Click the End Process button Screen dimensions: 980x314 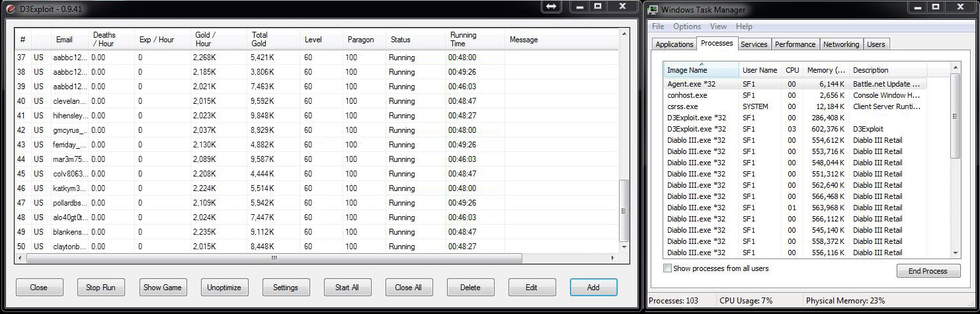pyautogui.click(x=928, y=271)
